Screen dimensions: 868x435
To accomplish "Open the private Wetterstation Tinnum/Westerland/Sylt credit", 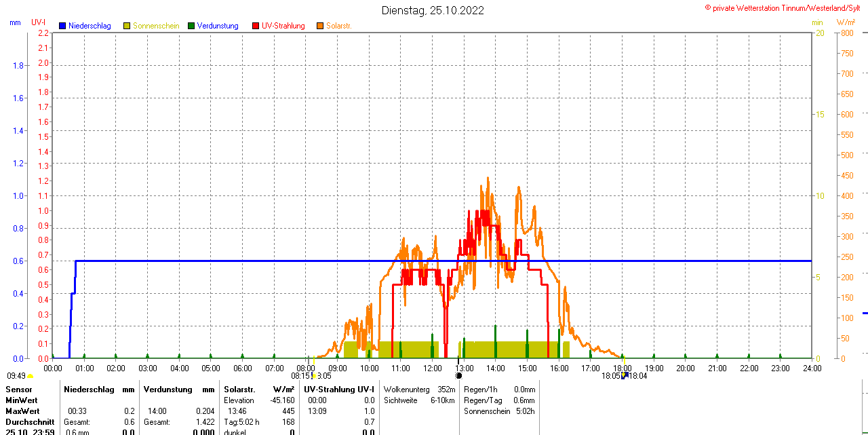I will (785, 7).
